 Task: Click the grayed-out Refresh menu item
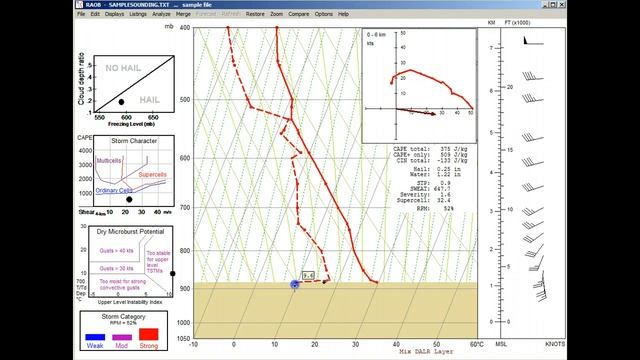pyautogui.click(x=231, y=14)
